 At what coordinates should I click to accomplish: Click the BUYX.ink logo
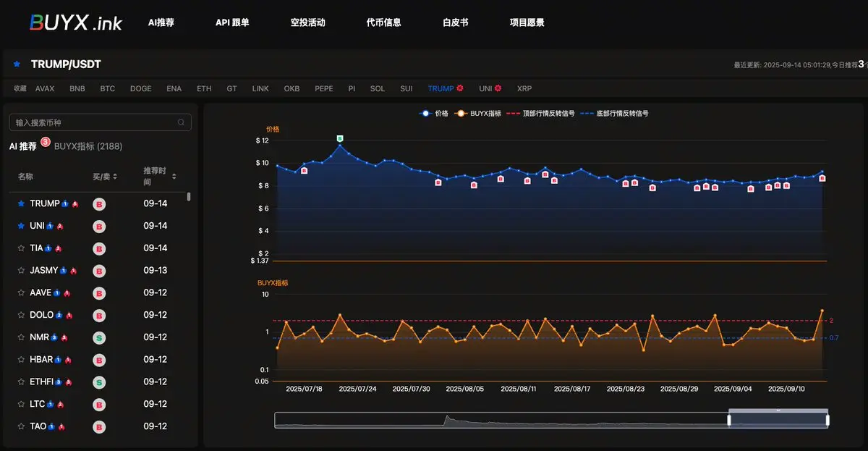coord(75,22)
